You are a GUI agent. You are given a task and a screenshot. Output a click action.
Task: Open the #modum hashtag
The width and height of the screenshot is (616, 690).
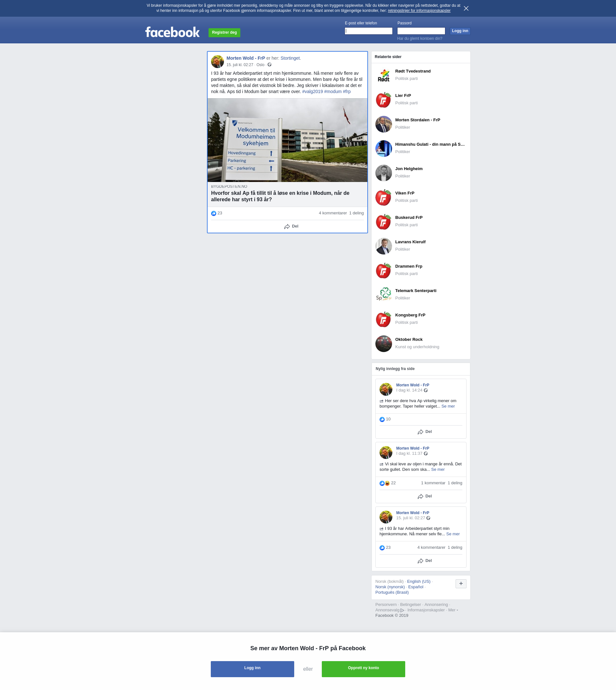coord(332,91)
